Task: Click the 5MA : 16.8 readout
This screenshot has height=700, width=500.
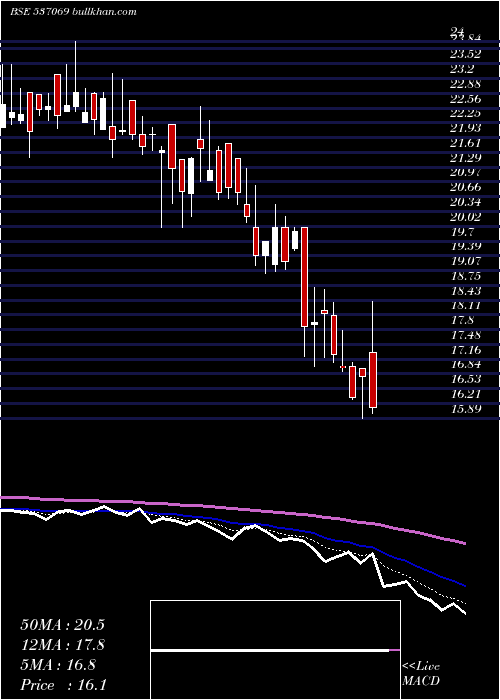Action: coord(58,665)
